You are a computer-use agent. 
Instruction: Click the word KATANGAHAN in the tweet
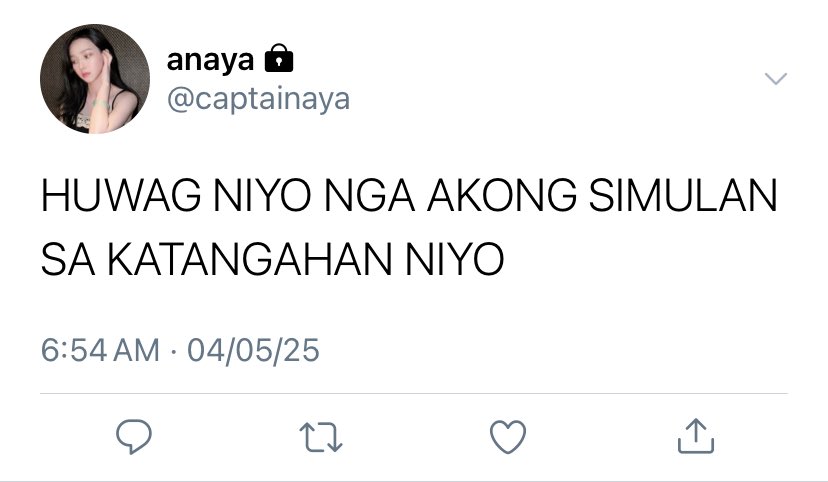click(250, 259)
